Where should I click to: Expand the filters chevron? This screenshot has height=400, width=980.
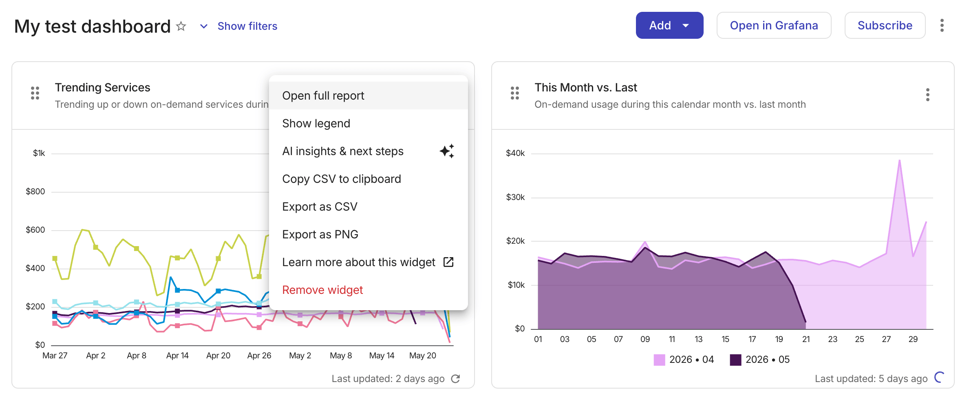click(204, 26)
